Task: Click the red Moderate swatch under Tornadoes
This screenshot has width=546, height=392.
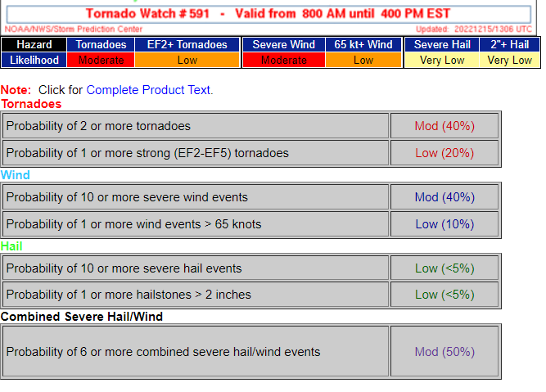Action: pyautogui.click(x=101, y=60)
